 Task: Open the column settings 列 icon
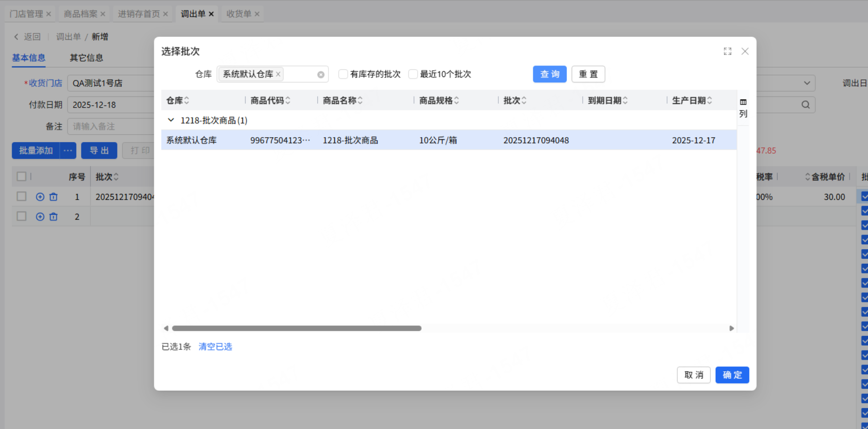(x=743, y=108)
